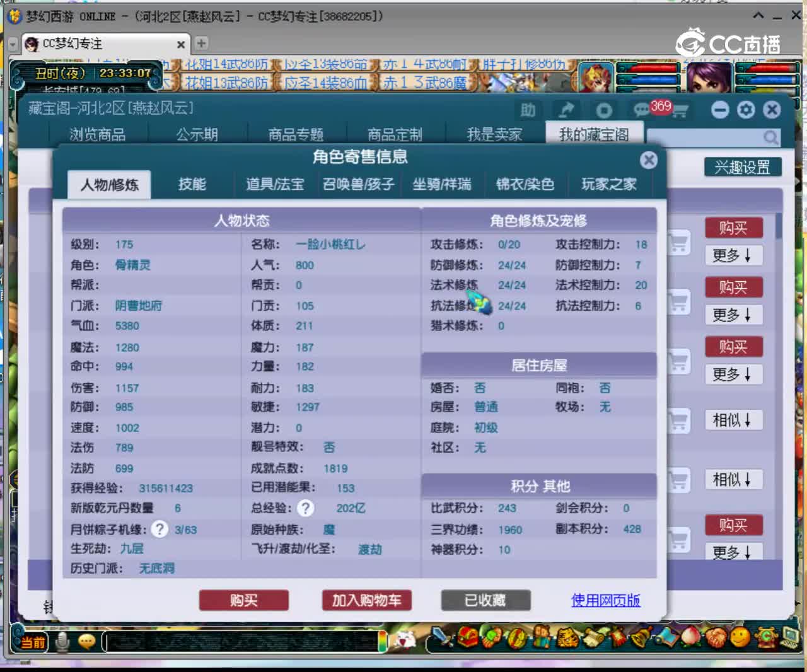Screen dimensions: 807x672
Task: Click the 助 helper icon in 藏宝阁 header
Action: point(528,110)
